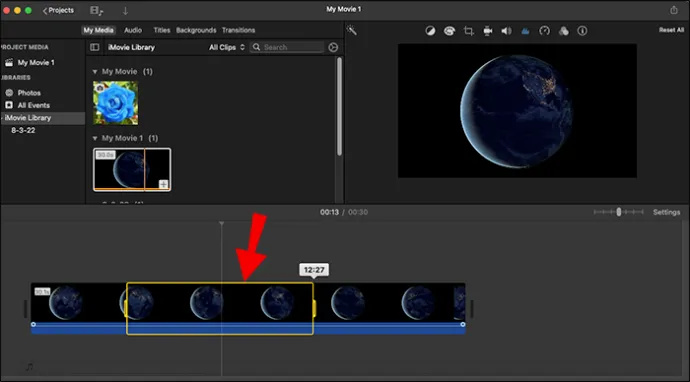Click the playhead marker on timeline

click(221, 224)
